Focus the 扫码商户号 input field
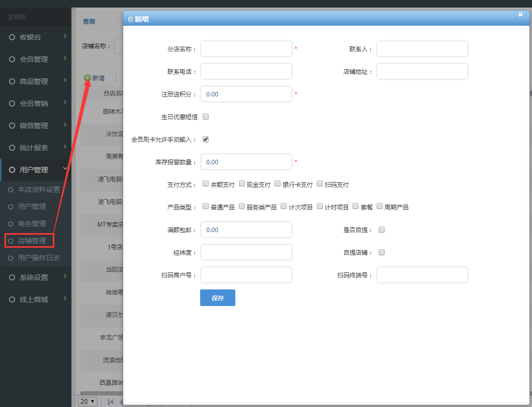Image resolution: width=532 pixels, height=407 pixels. (246, 275)
